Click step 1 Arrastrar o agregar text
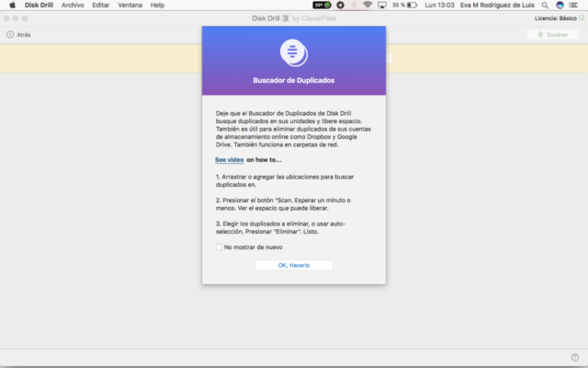The height and width of the screenshot is (368, 588). pyautogui.click(x=285, y=180)
